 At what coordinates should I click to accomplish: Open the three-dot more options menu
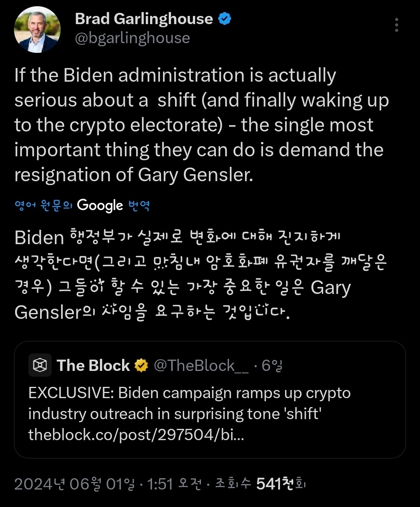tap(396, 25)
